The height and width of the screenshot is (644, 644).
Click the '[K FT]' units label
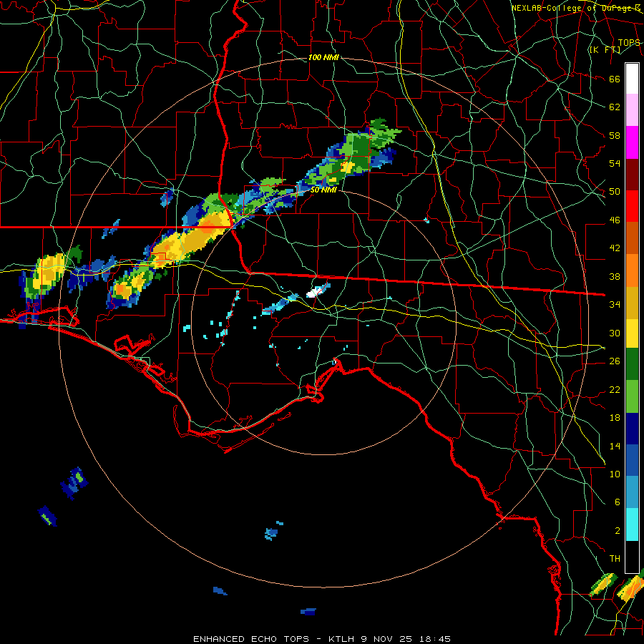pyautogui.click(x=605, y=49)
